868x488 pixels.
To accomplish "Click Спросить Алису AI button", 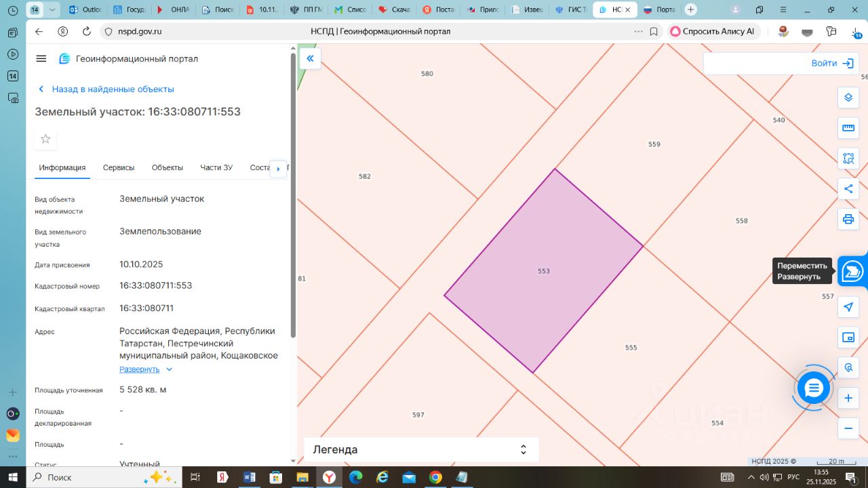I will point(712,31).
